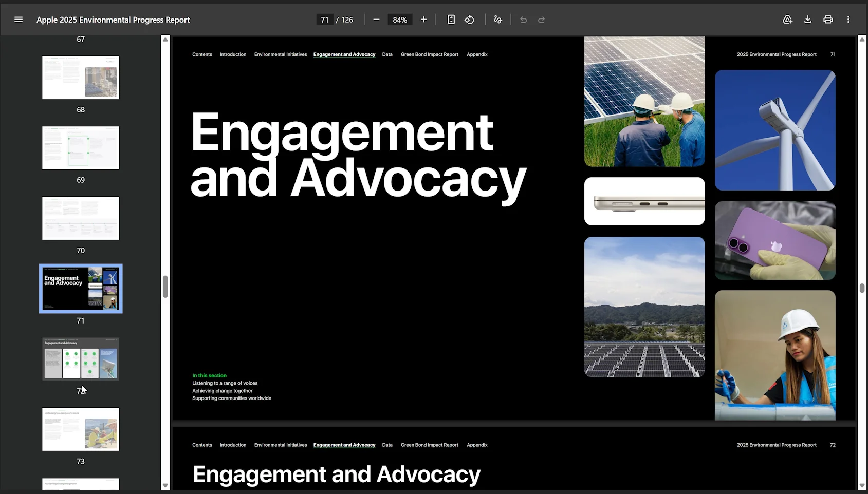Click the In this section heading
This screenshot has height=494, width=868.
coord(209,375)
